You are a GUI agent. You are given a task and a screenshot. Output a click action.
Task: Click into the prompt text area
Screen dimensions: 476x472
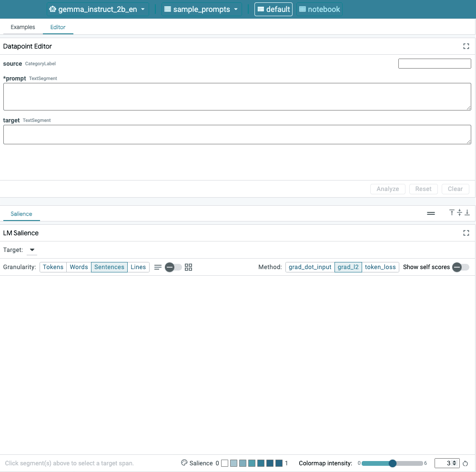click(237, 97)
